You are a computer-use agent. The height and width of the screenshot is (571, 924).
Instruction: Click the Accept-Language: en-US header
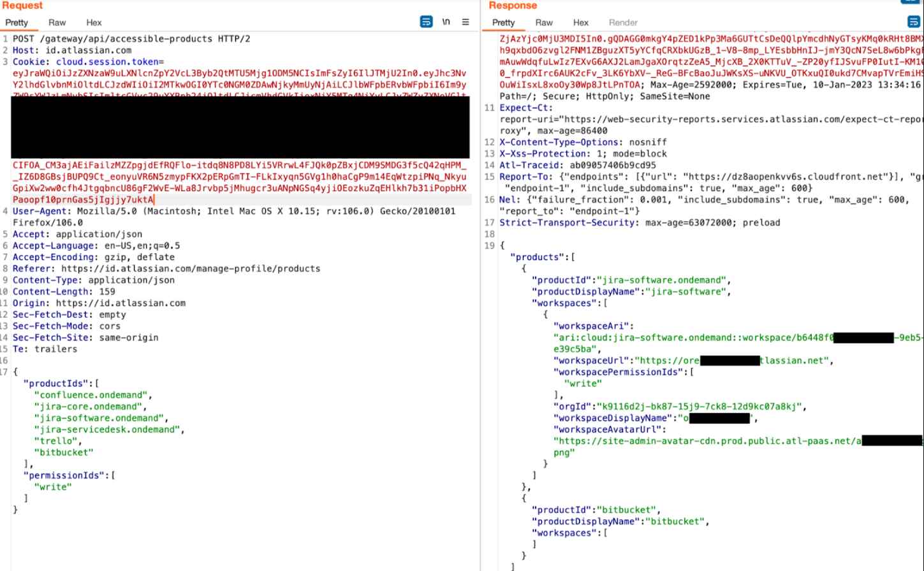click(96, 245)
